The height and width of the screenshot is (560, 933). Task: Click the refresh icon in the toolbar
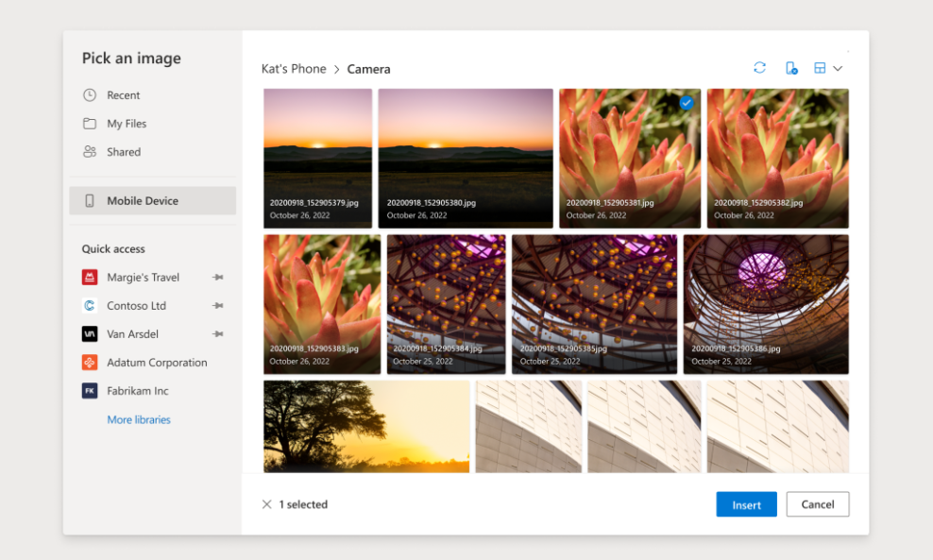pyautogui.click(x=759, y=68)
